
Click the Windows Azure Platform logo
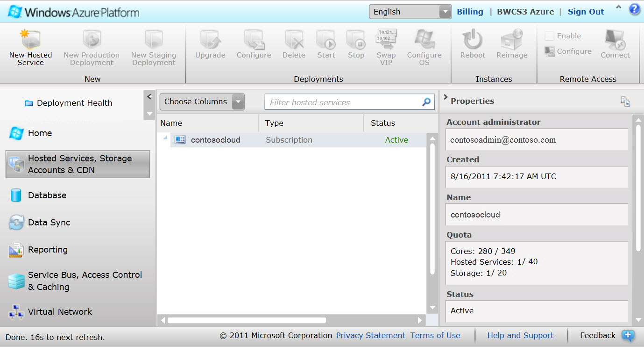(74, 12)
